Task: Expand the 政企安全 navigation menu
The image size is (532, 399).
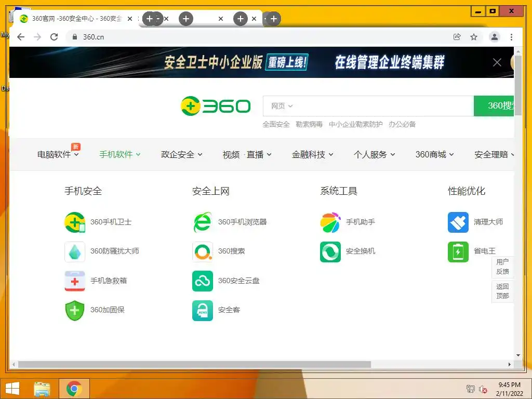Action: coord(181,155)
